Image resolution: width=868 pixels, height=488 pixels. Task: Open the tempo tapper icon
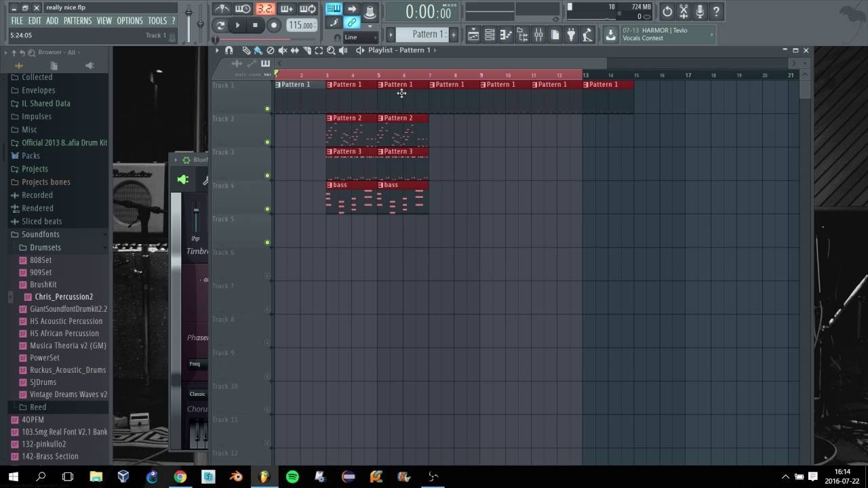(x=587, y=35)
